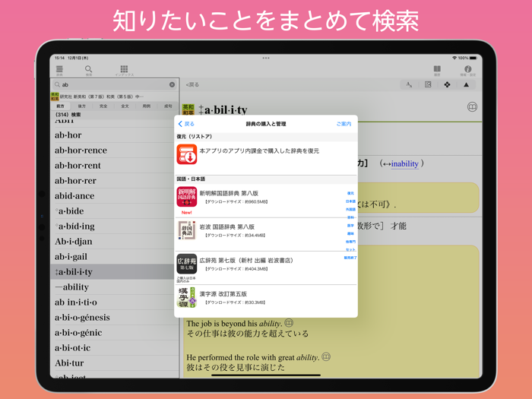Screen dimensions: 532x399
Task: Jump to 日本語 in the section index
Action: [x=350, y=201]
